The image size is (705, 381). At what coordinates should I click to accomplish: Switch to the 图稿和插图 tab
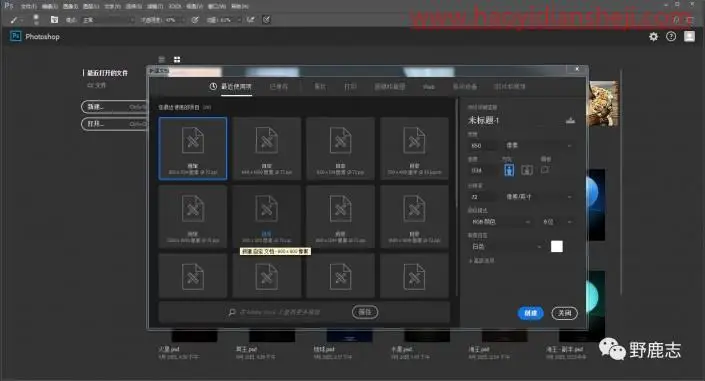pos(390,86)
